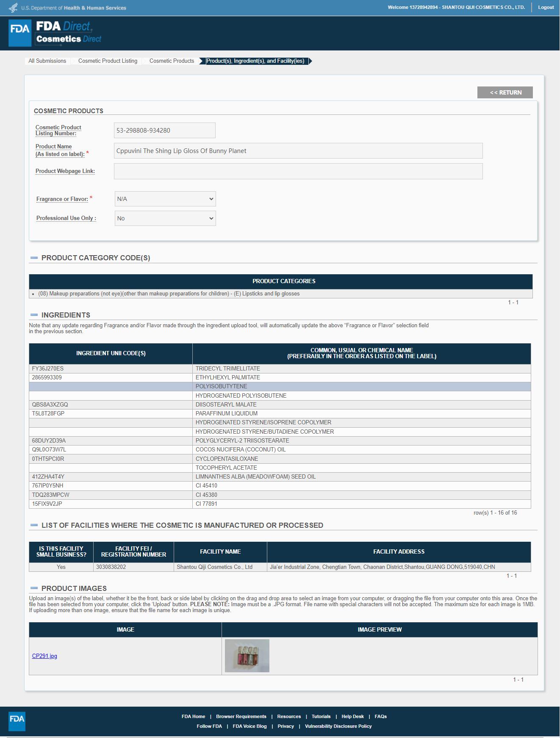
Task: Click the Product Webpage Link field
Action: tap(298, 171)
